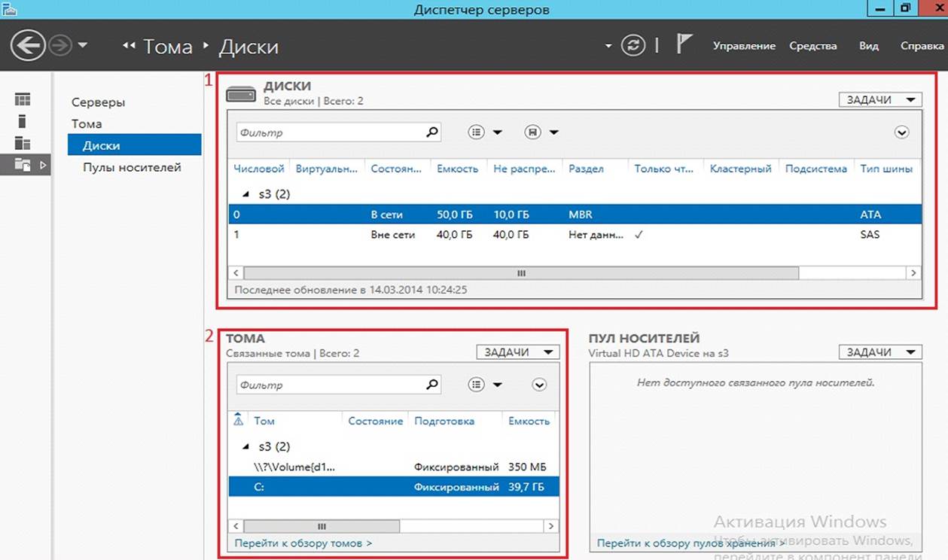
Task: Click the refresh icon in header
Action: (x=633, y=45)
